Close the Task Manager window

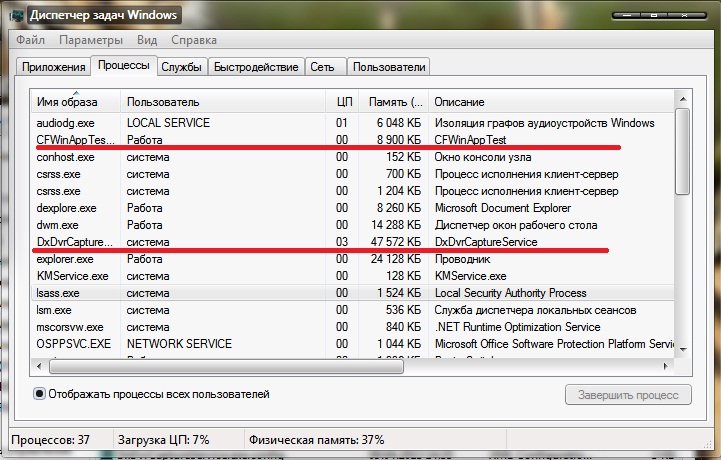point(687,16)
